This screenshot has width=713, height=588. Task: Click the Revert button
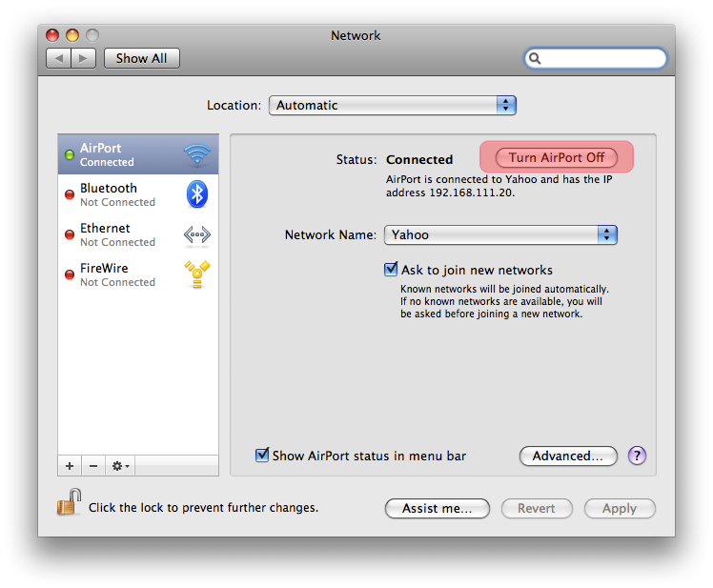pos(537,508)
